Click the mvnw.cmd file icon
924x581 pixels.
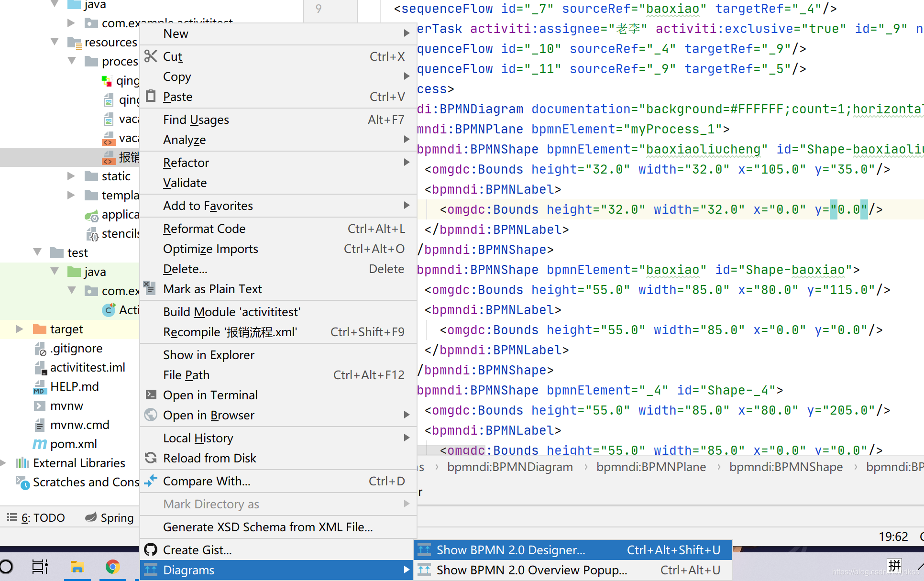(39, 425)
